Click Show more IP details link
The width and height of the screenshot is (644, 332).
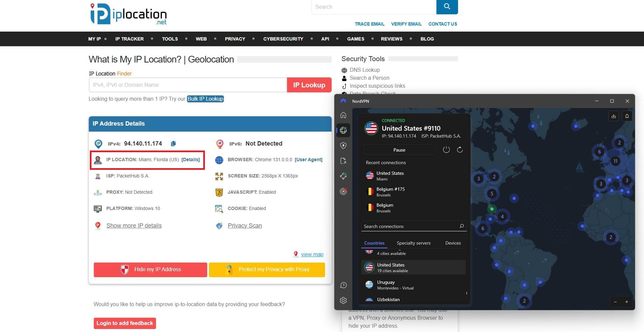point(134,226)
